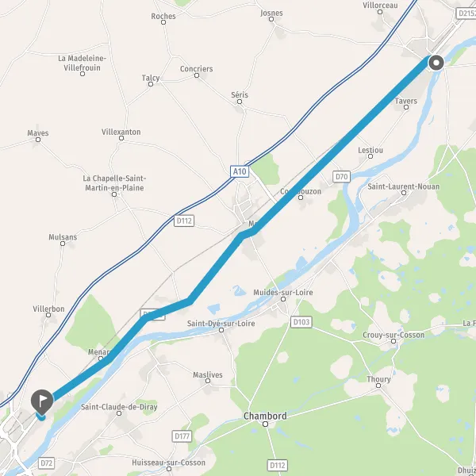Click the Talcy village marker
Image resolution: width=476 pixels, height=476 pixels.
click(151, 84)
